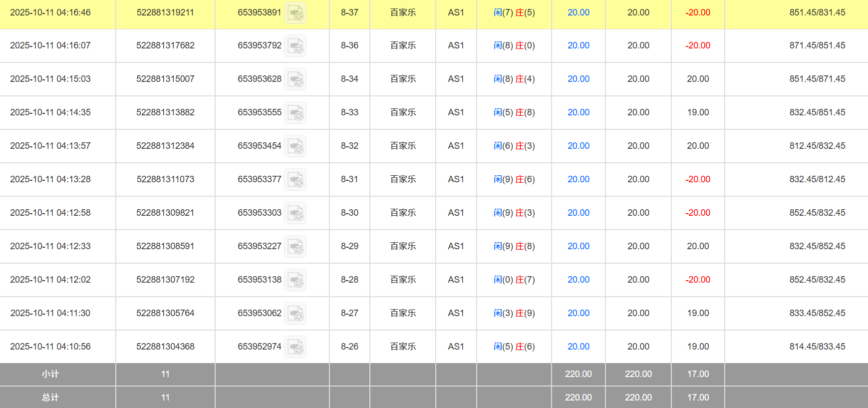
Task: Click blue 20.00 amount in row 8-26
Action: [x=578, y=347]
